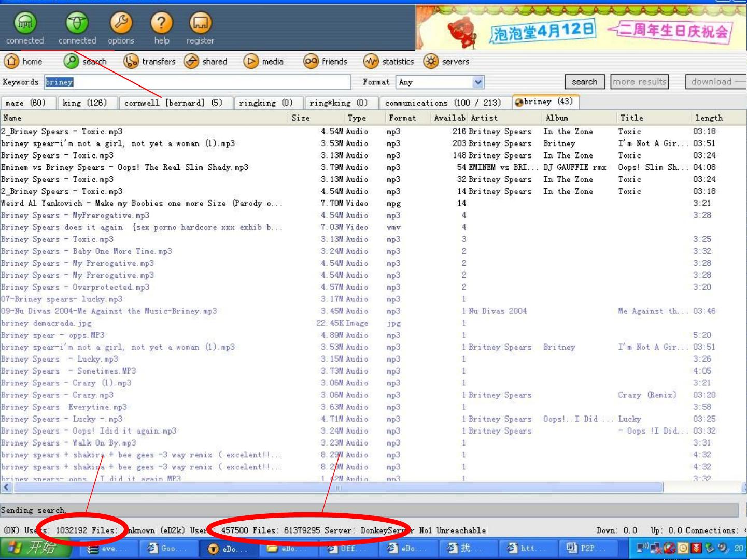Open the friends section
This screenshot has width=747, height=560.
point(325,61)
